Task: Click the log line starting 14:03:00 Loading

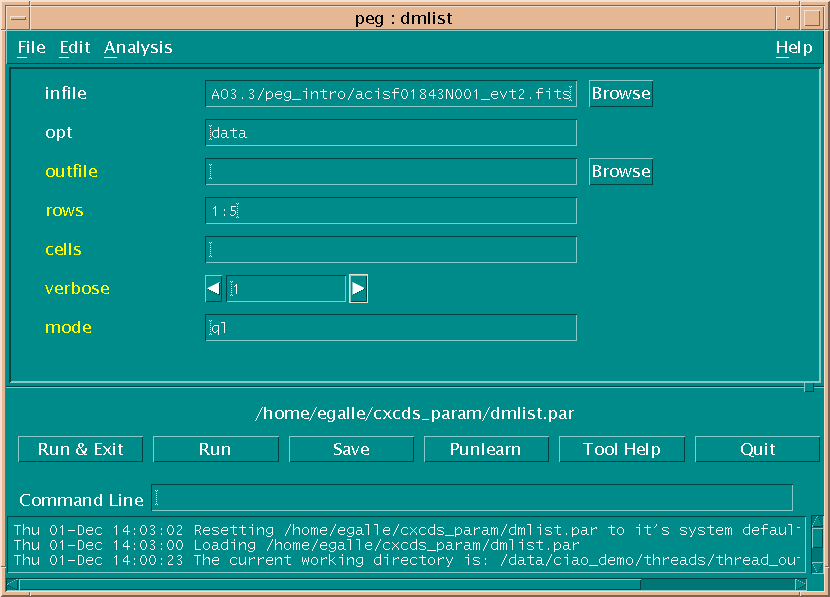Action: (296, 545)
